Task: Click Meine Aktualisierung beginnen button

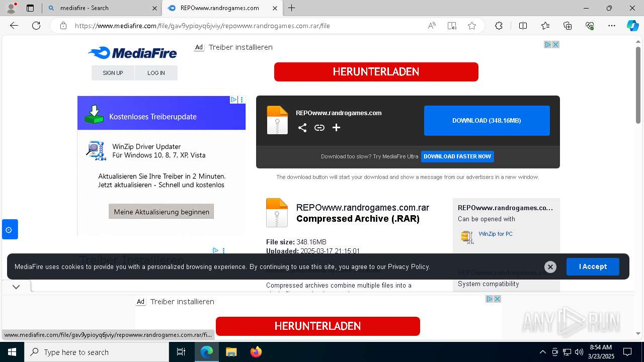Action: coord(162,212)
